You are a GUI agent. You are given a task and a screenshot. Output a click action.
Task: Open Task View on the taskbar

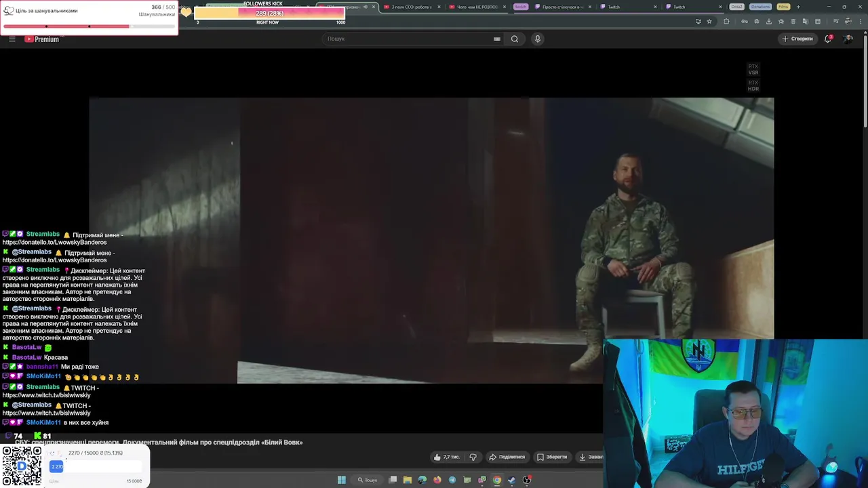point(393,480)
